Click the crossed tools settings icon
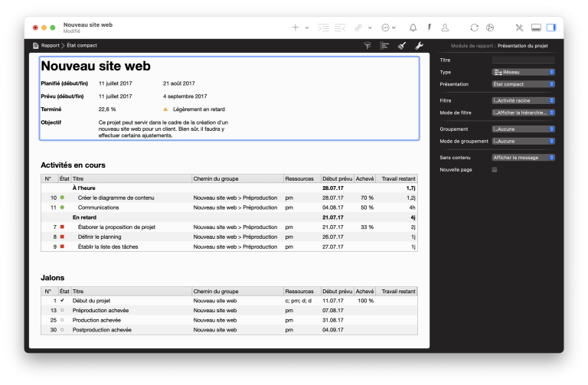This screenshot has width=588, height=385. [x=519, y=28]
